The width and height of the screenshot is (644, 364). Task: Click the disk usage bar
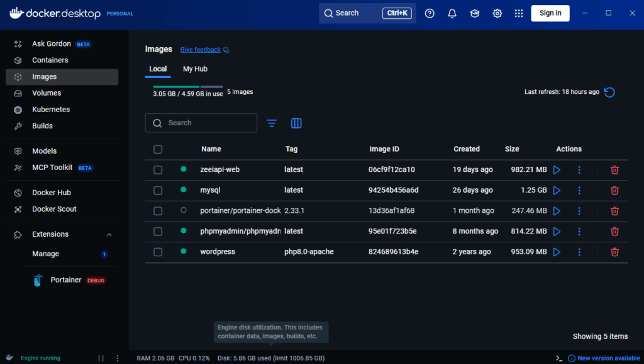click(x=187, y=87)
